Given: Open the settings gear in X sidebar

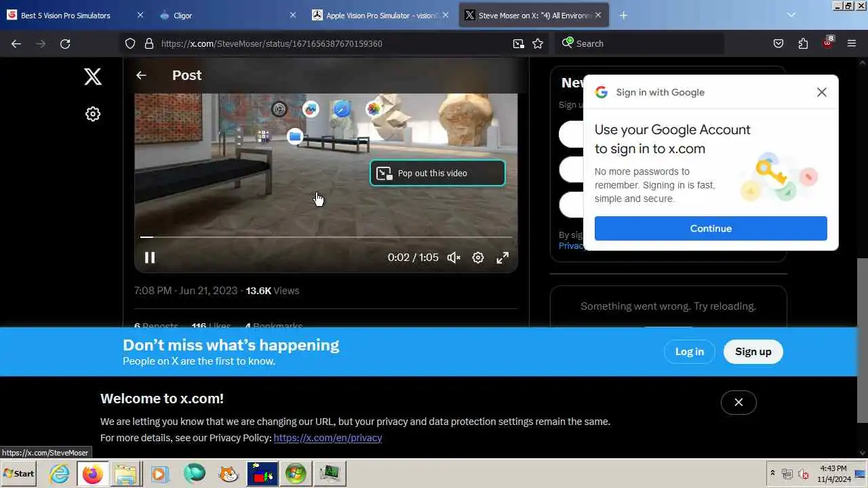Looking at the screenshot, I should [x=93, y=114].
